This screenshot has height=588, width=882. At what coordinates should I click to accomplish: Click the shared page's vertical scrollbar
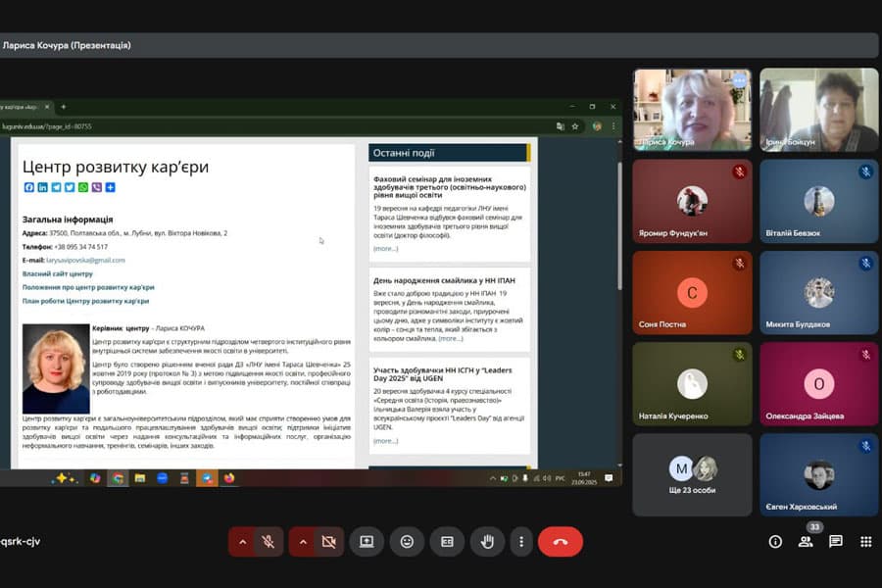click(620, 225)
